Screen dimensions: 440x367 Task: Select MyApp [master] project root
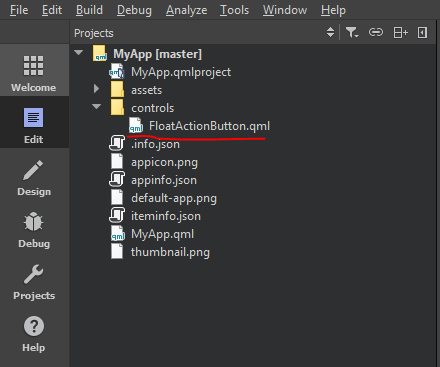click(x=157, y=54)
